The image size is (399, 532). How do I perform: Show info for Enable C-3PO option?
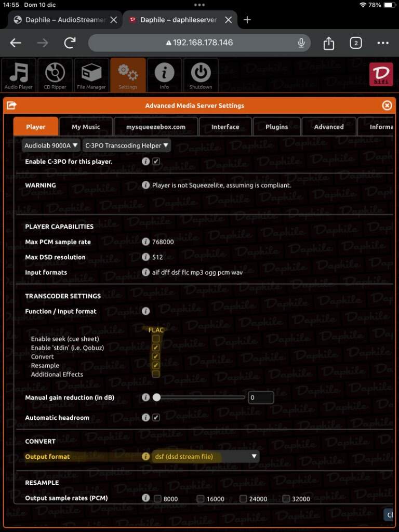click(x=145, y=162)
